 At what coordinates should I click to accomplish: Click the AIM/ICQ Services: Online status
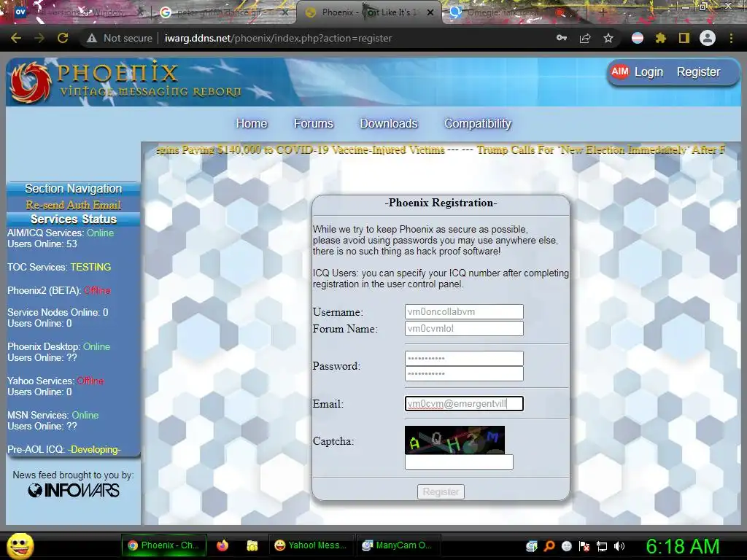coord(61,233)
